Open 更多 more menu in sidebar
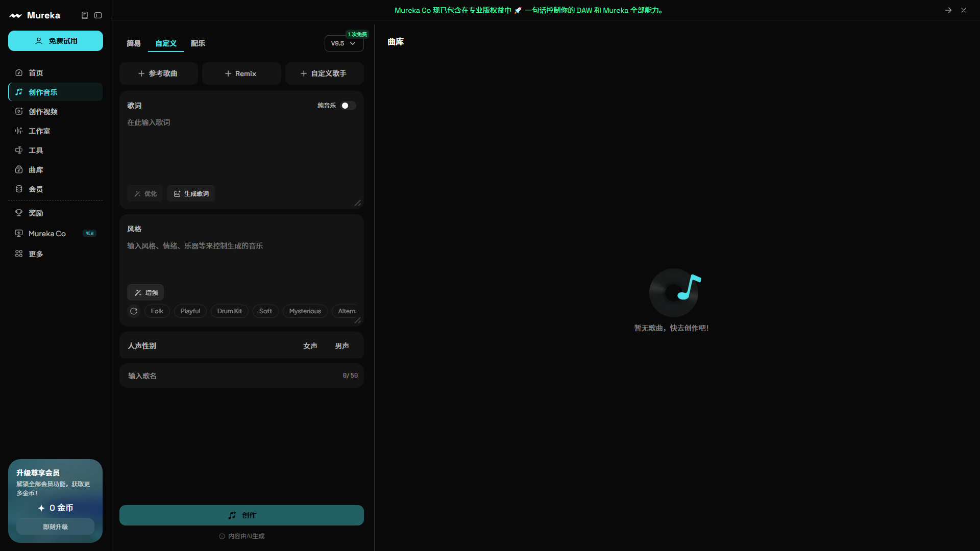 [x=55, y=254]
